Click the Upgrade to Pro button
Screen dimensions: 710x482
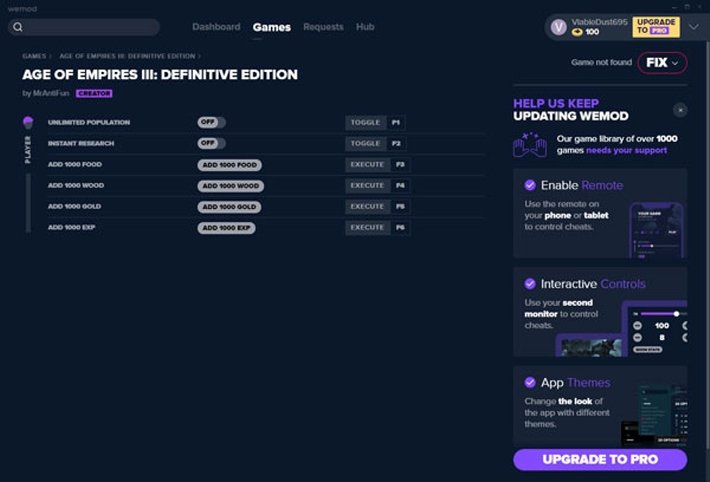600,459
